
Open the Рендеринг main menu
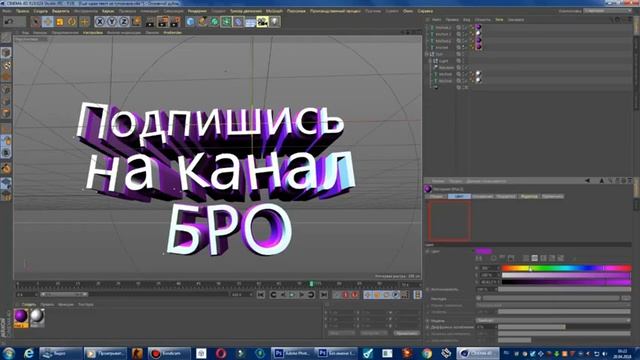point(197,11)
